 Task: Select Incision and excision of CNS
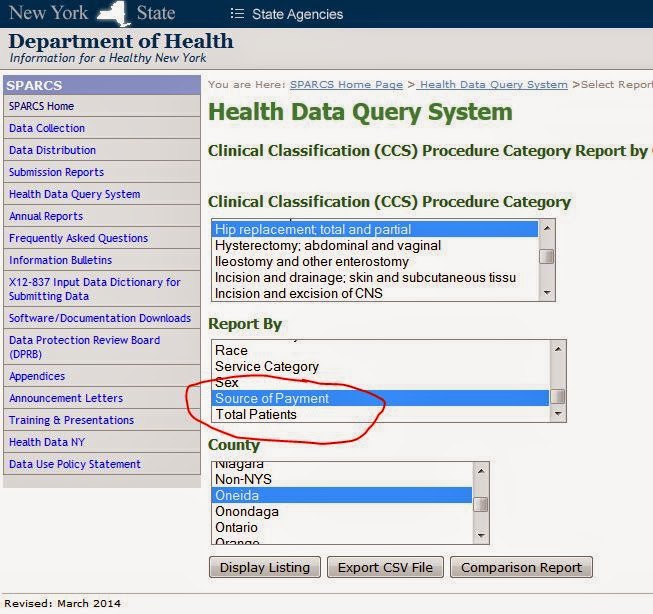375,294
